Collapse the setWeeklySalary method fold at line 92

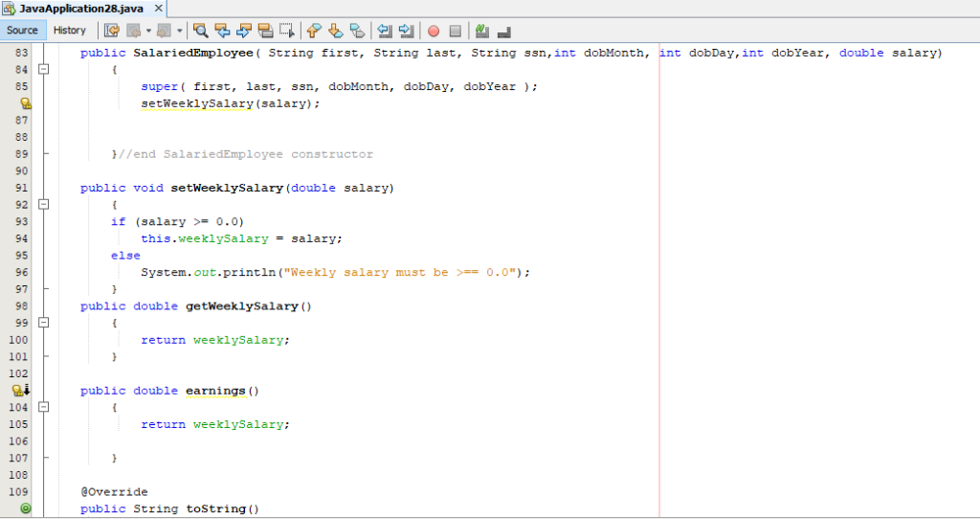(43, 205)
